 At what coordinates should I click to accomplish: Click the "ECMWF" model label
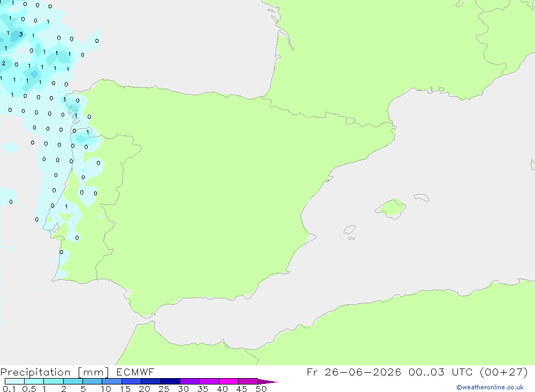pos(135,372)
